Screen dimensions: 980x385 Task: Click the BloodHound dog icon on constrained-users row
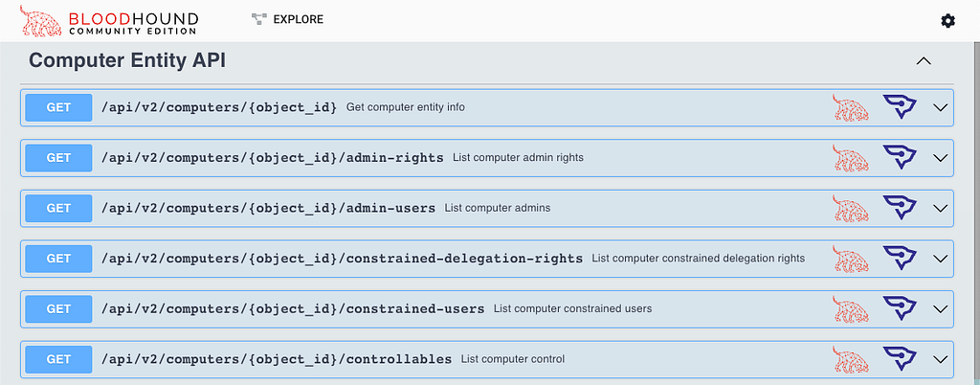coord(851,309)
